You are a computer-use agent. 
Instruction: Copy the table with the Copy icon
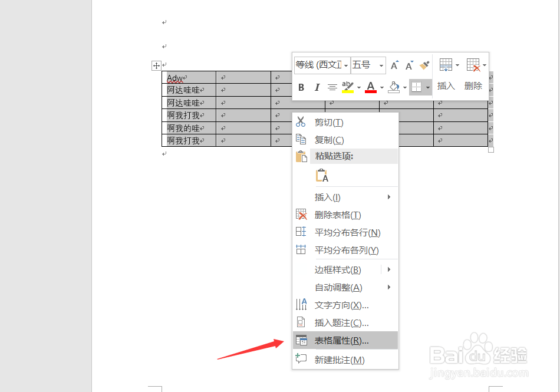pyautogui.click(x=301, y=140)
